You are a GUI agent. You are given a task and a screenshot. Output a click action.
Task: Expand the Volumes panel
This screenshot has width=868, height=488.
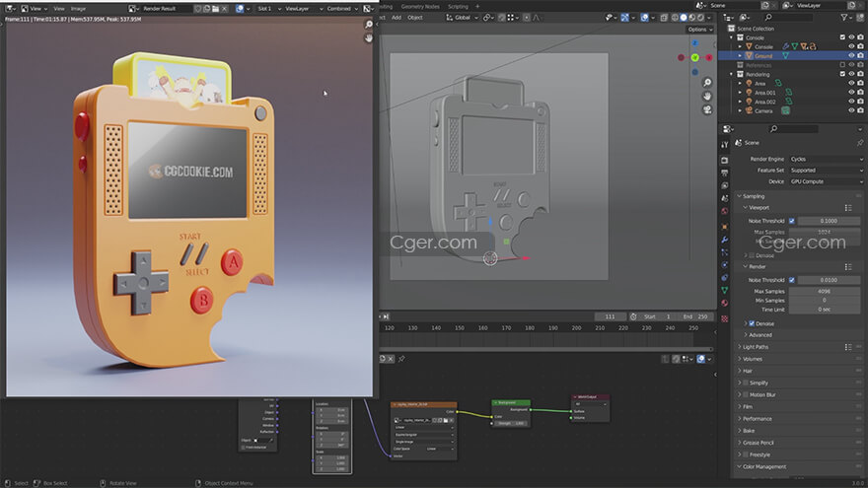click(752, 359)
